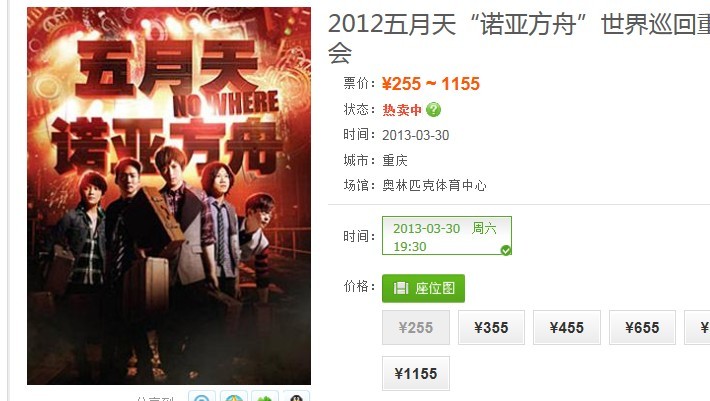The height and width of the screenshot is (401, 710).
Task: Click the 热卖中 status label
Action: tap(402, 110)
